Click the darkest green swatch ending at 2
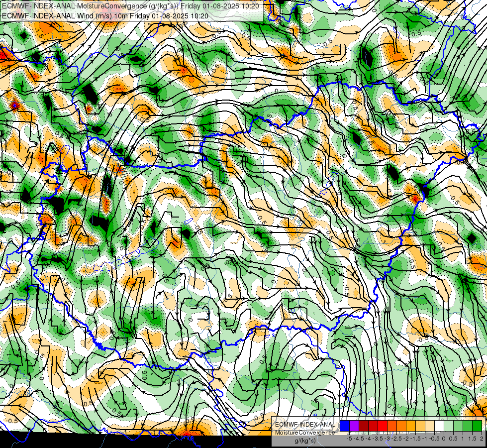 [x=477, y=426]
